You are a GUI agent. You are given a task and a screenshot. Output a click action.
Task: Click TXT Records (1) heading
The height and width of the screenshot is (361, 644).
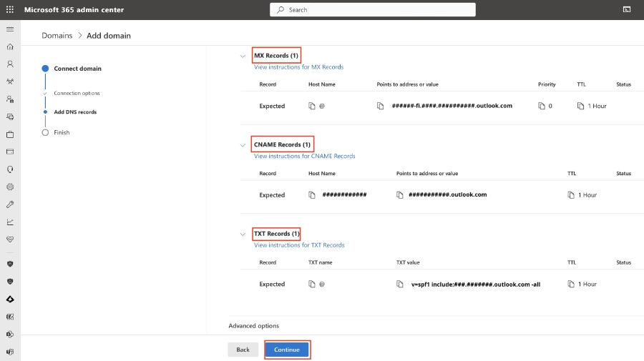(x=277, y=234)
